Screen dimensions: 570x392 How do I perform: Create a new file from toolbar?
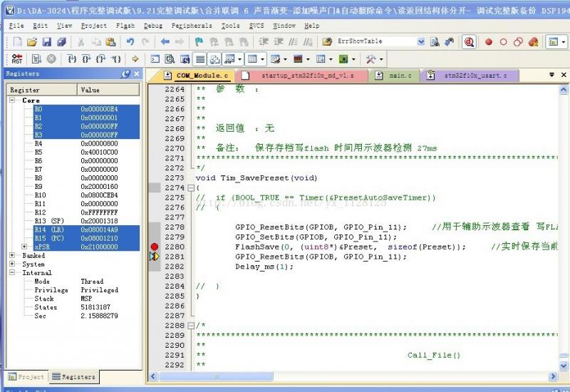tap(17, 42)
